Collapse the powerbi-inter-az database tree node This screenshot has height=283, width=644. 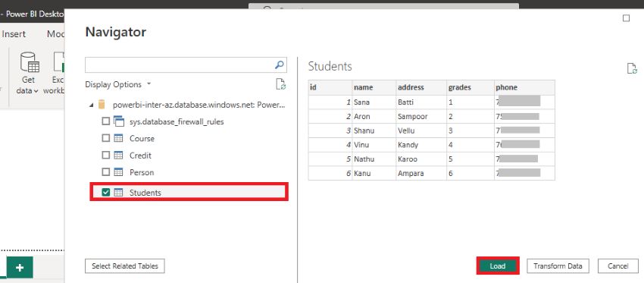[91, 105]
